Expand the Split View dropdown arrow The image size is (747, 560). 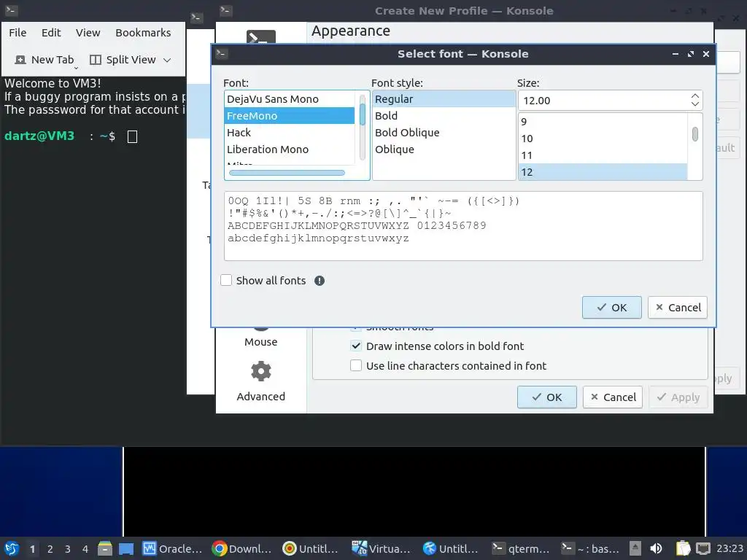167,60
